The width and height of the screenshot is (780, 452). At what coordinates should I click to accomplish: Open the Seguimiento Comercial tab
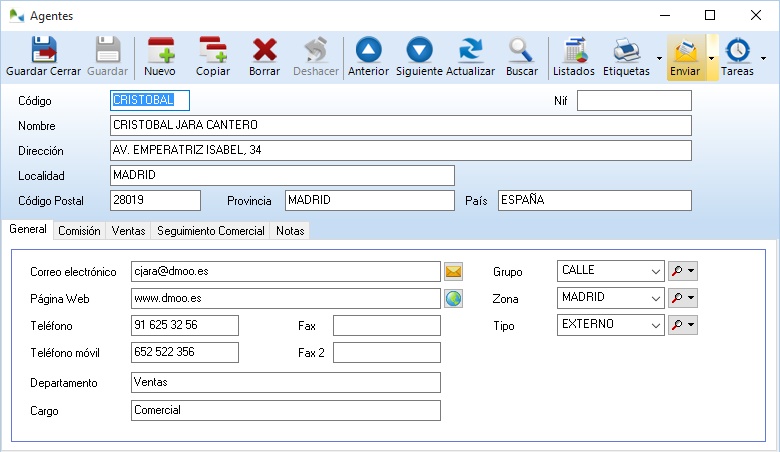pyautogui.click(x=211, y=231)
